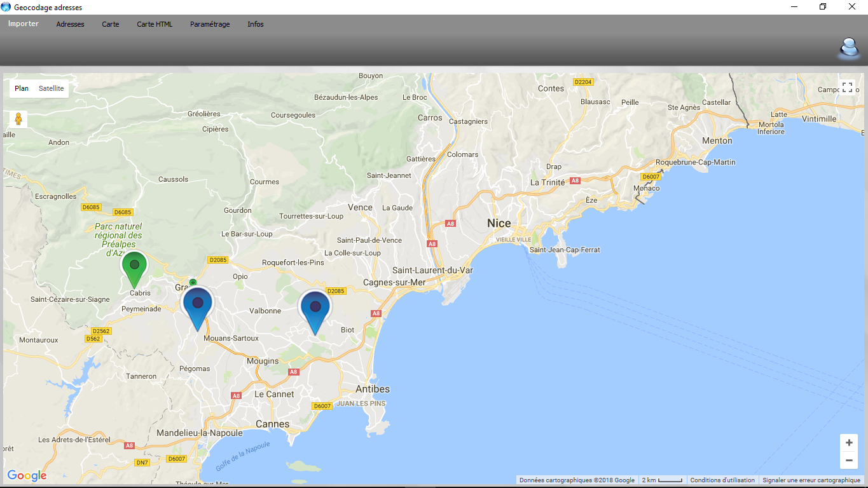This screenshot has width=868, height=488.
Task: Click the Menton label on map
Action: (717, 140)
